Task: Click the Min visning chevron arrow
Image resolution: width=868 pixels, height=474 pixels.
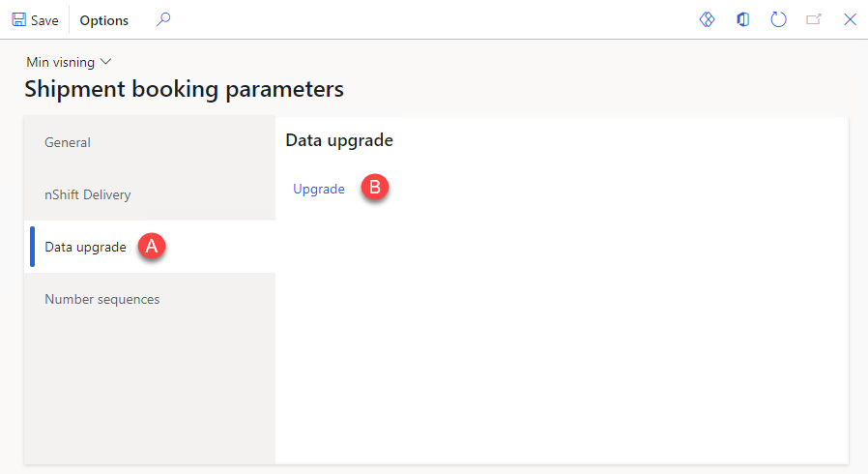Action: click(105, 62)
